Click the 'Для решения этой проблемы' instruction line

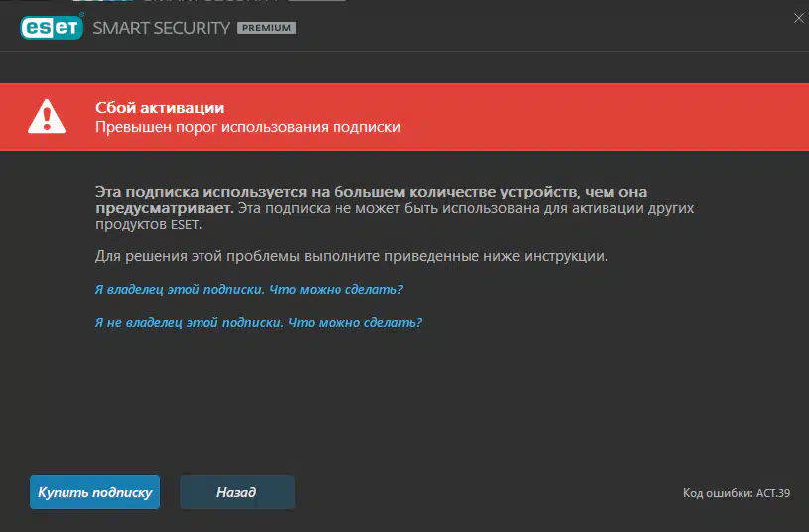[x=351, y=256]
